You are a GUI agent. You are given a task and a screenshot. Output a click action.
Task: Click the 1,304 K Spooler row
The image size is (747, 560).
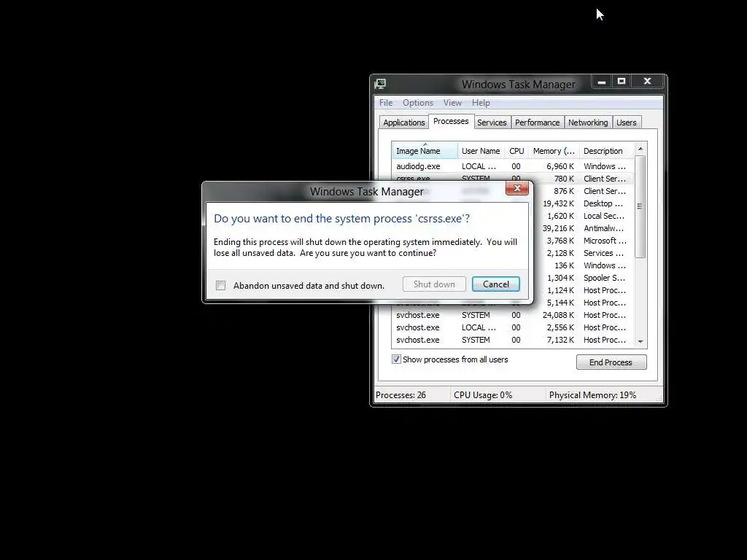[x=584, y=278]
